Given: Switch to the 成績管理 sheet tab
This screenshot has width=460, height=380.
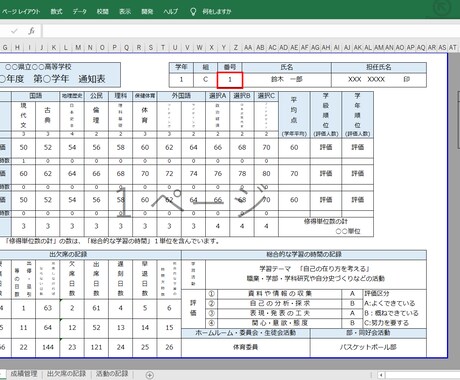Looking at the screenshot, I should (24, 374).
